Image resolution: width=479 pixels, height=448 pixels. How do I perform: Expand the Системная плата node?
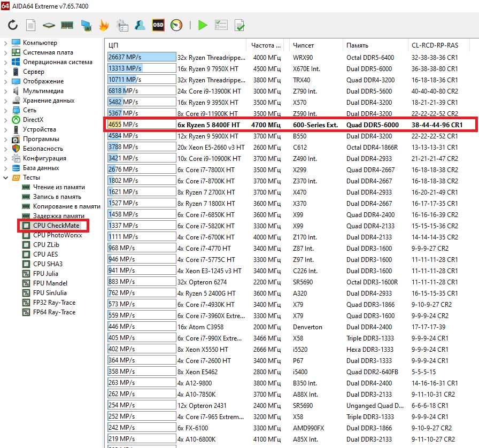[x=5, y=52]
